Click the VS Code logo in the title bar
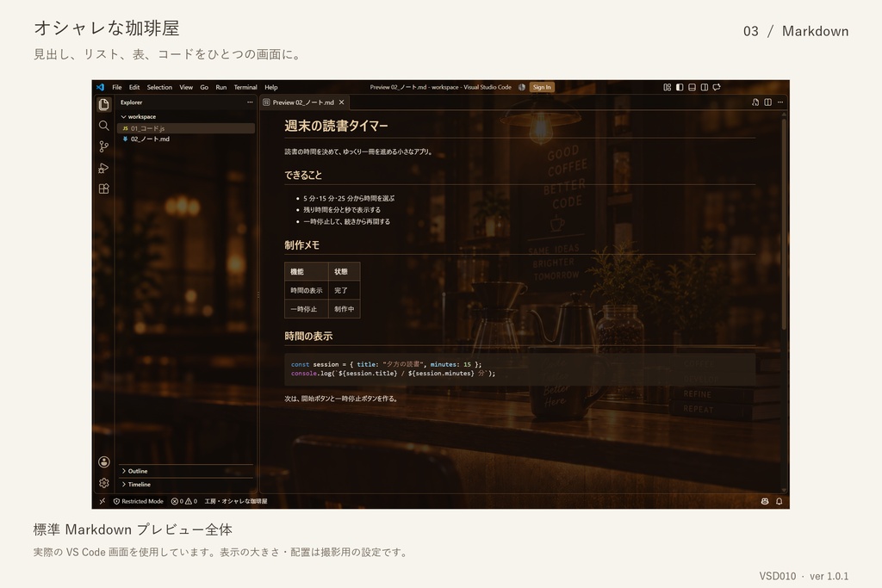The image size is (882, 588). click(x=100, y=87)
